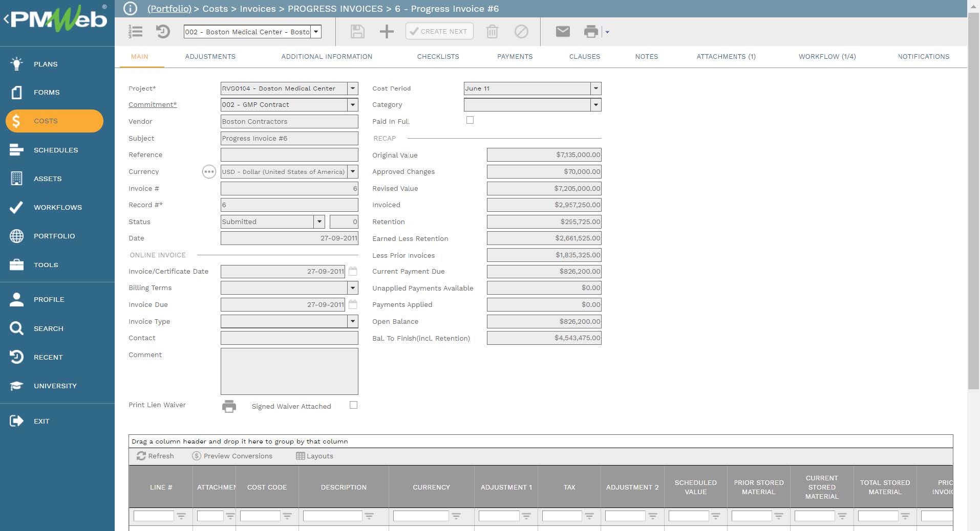Delete the record with trash icon
The width and height of the screenshot is (980, 531).
tap(492, 32)
